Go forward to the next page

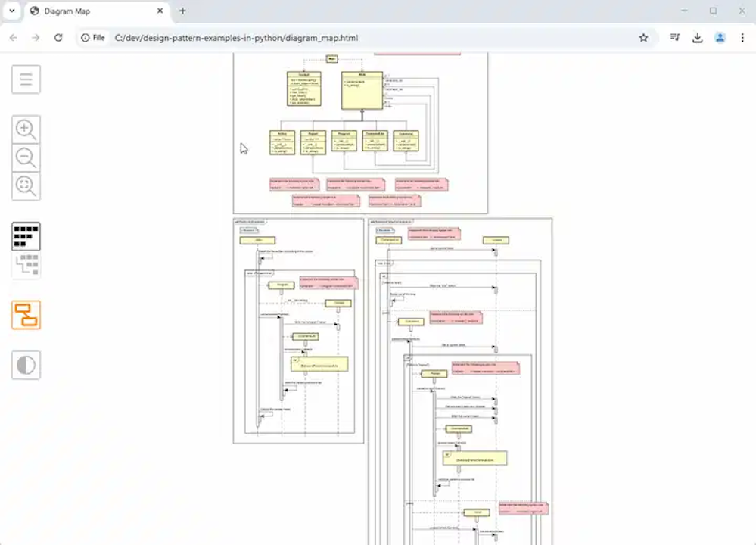[x=36, y=38]
